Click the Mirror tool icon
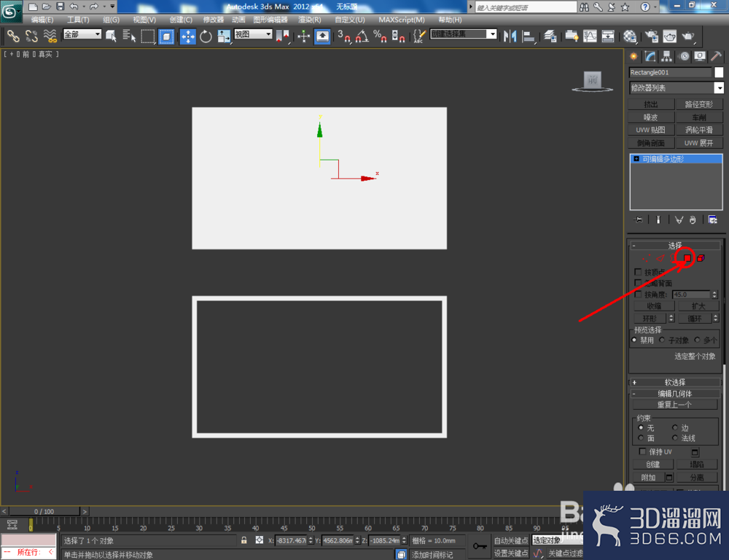The height and width of the screenshot is (560, 729). [x=510, y=36]
